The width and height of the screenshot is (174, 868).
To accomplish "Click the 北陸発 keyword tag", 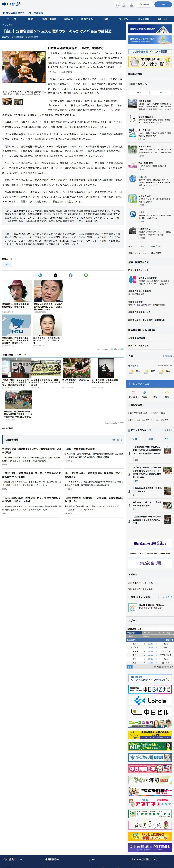I will tap(7, 264).
